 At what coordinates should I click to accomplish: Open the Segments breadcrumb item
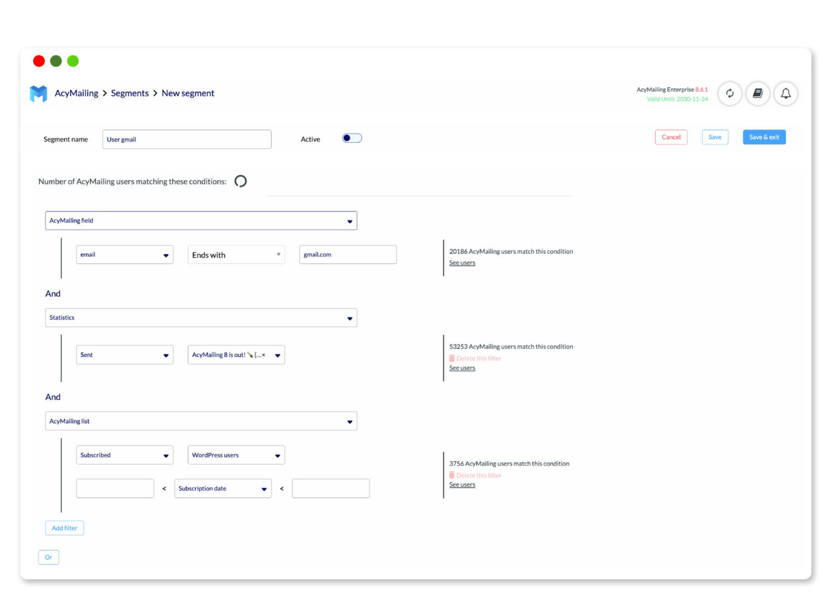(130, 93)
